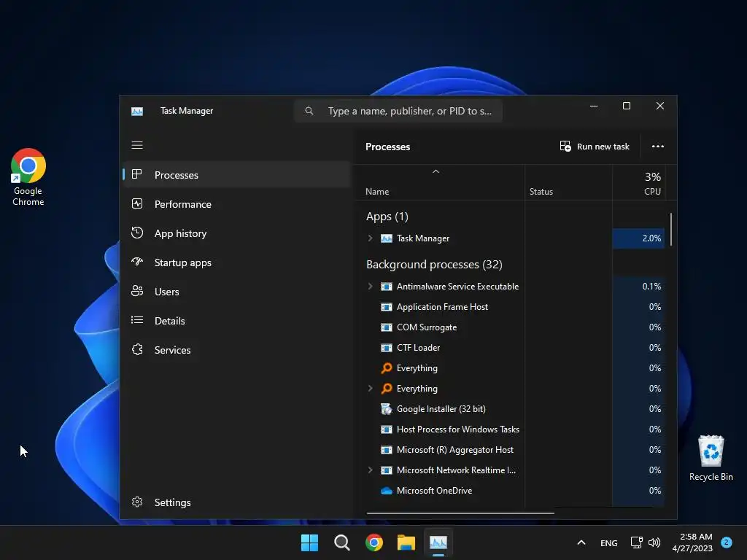The height and width of the screenshot is (560, 747).
Task: Switch to the Details page
Action: pos(237,321)
